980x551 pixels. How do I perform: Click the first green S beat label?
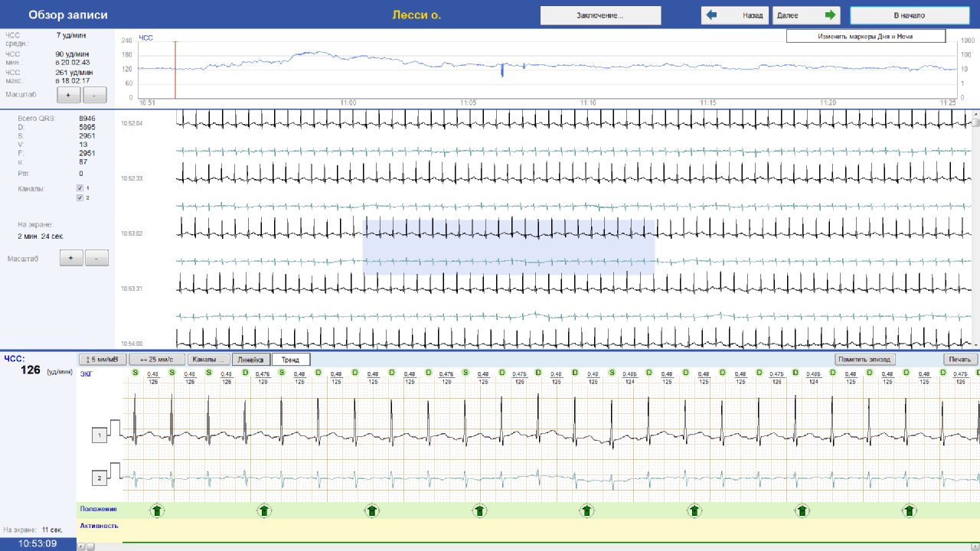[x=135, y=373]
